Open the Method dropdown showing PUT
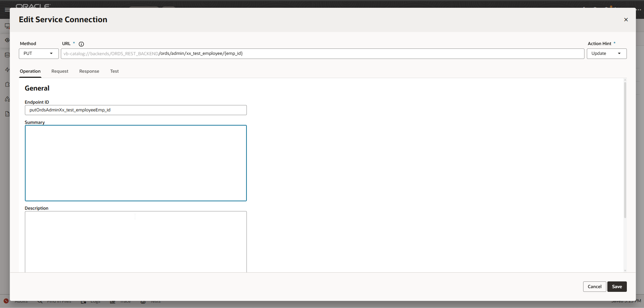This screenshot has width=644, height=308. [x=38, y=54]
